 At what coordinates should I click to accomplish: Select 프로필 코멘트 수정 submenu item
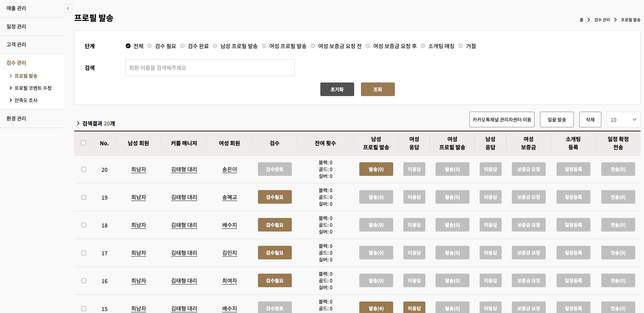pyautogui.click(x=33, y=88)
